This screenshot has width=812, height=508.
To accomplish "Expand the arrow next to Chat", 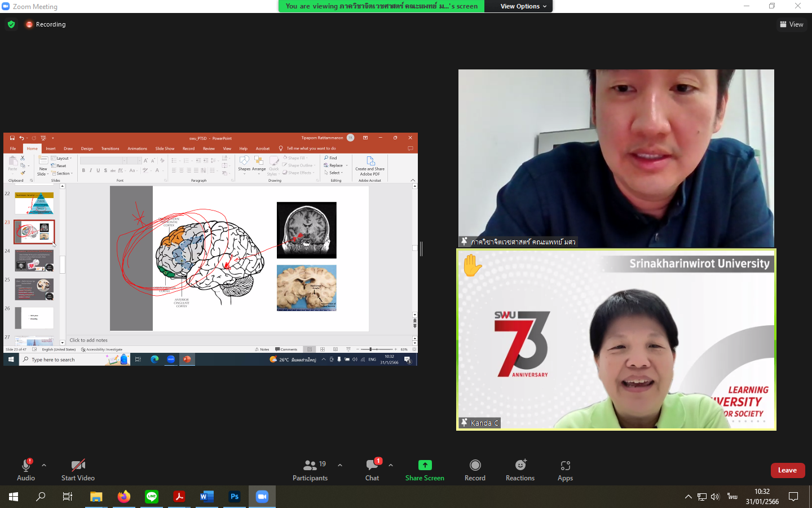I will [391, 465].
